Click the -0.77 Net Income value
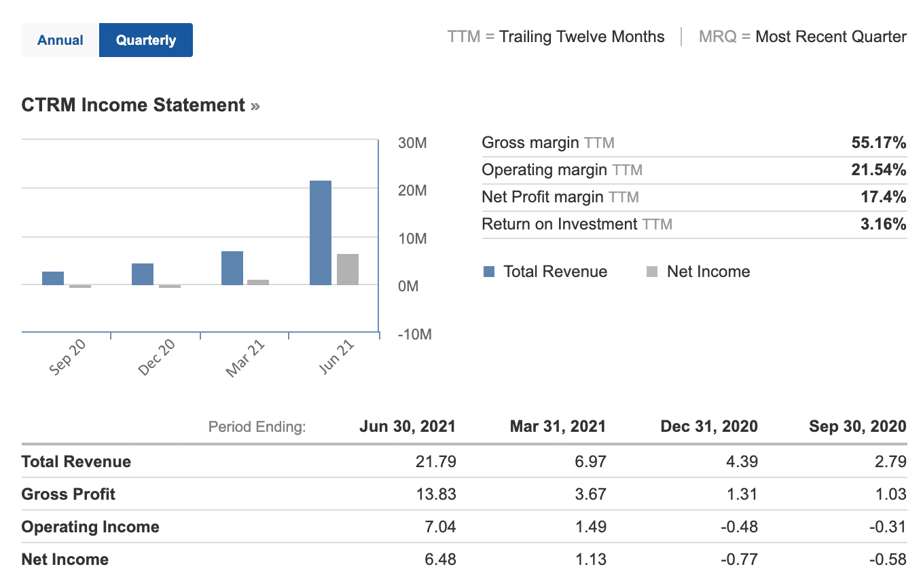 739,559
